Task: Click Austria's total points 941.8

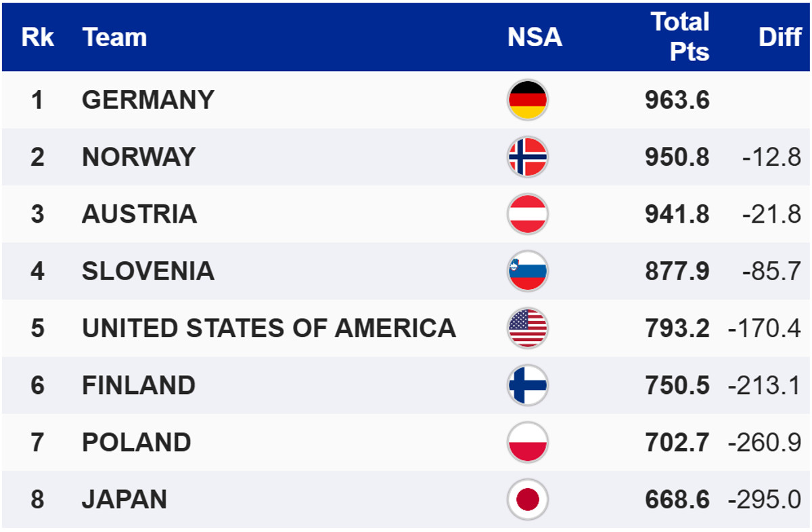Action: [x=677, y=214]
